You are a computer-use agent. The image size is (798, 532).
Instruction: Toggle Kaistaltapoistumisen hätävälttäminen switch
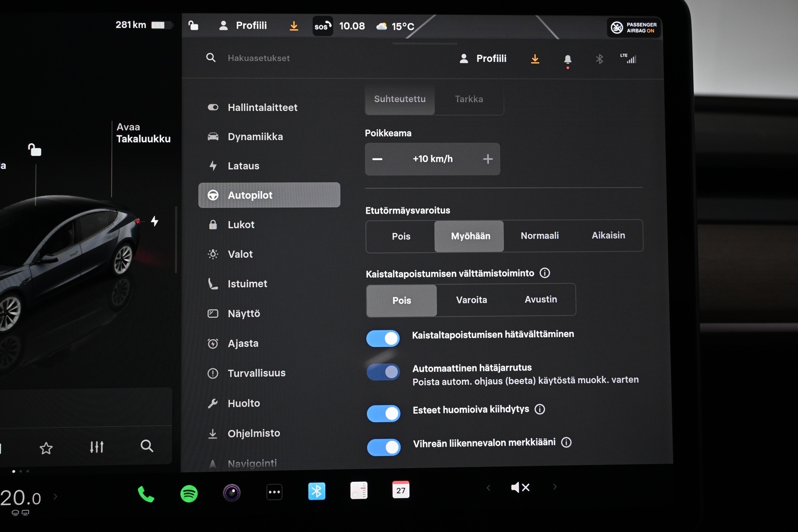pyautogui.click(x=383, y=338)
